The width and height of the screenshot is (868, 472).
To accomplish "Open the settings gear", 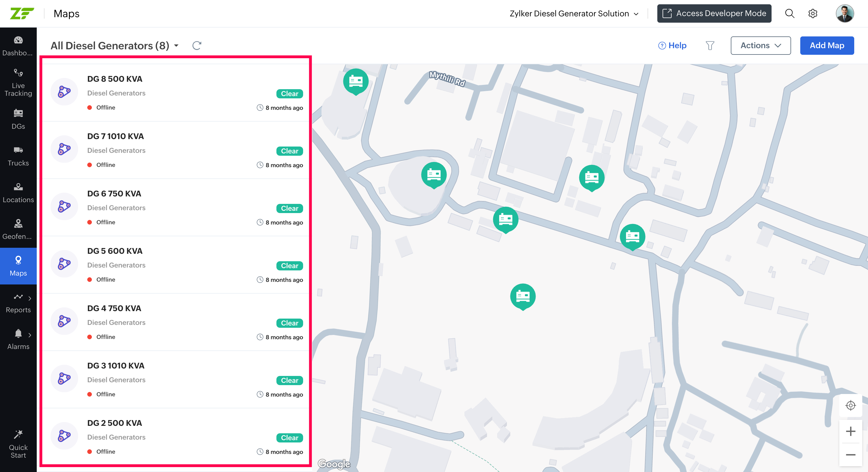I will tap(813, 13).
